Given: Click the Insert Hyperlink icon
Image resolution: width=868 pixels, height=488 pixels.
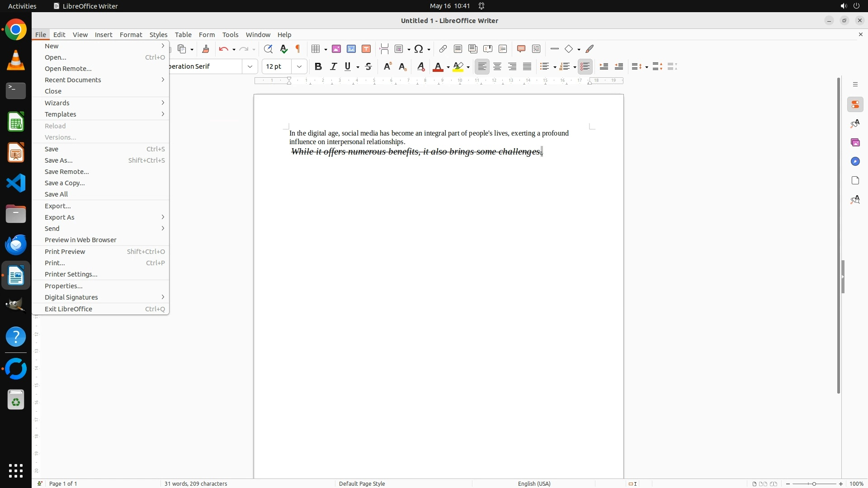Looking at the screenshot, I should (443, 49).
